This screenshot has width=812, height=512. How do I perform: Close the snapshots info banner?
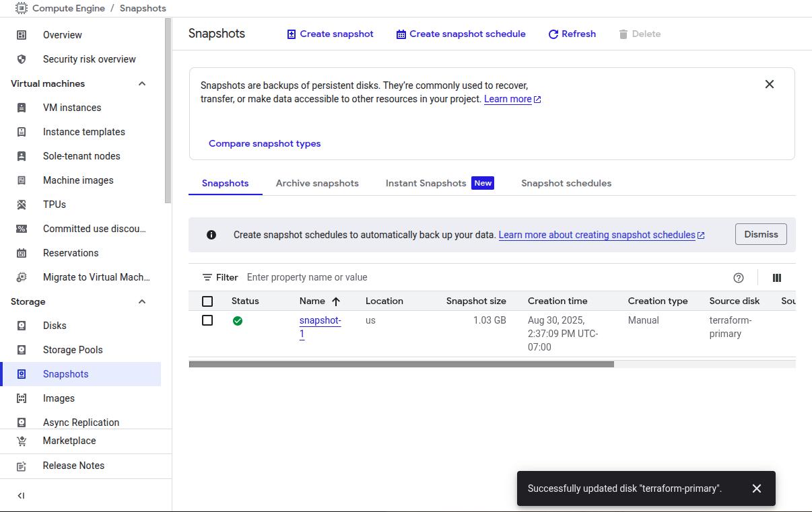pyautogui.click(x=769, y=84)
